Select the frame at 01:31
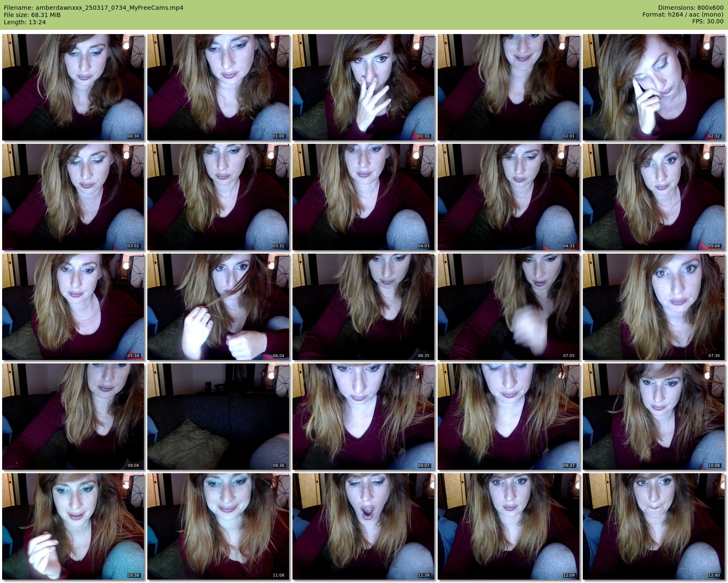The width and height of the screenshot is (728, 583). coord(364,87)
